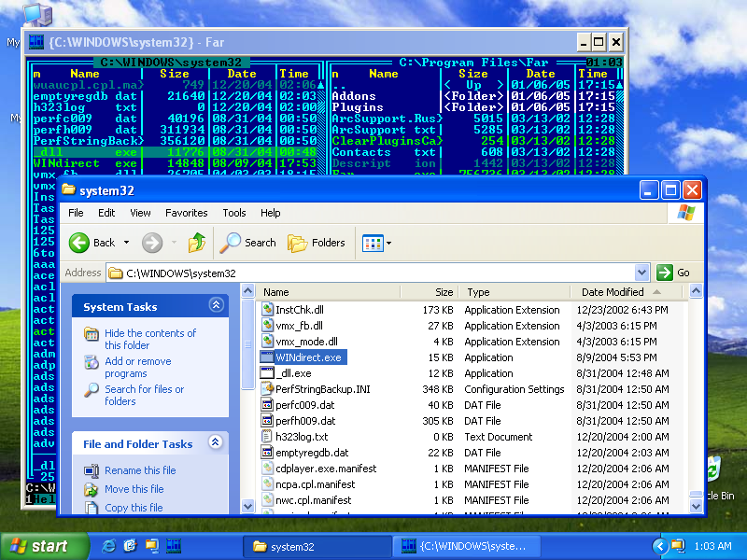Expand the address bar dropdown

641,273
